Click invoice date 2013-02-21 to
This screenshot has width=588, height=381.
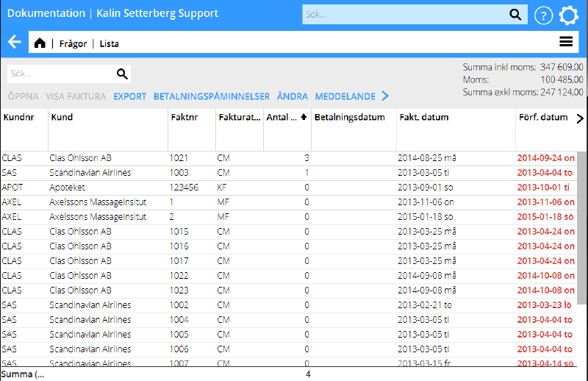tap(425, 305)
